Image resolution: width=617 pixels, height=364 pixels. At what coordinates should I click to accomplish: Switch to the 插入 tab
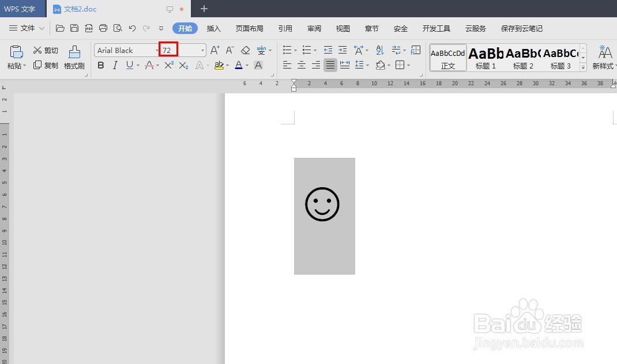coord(214,28)
